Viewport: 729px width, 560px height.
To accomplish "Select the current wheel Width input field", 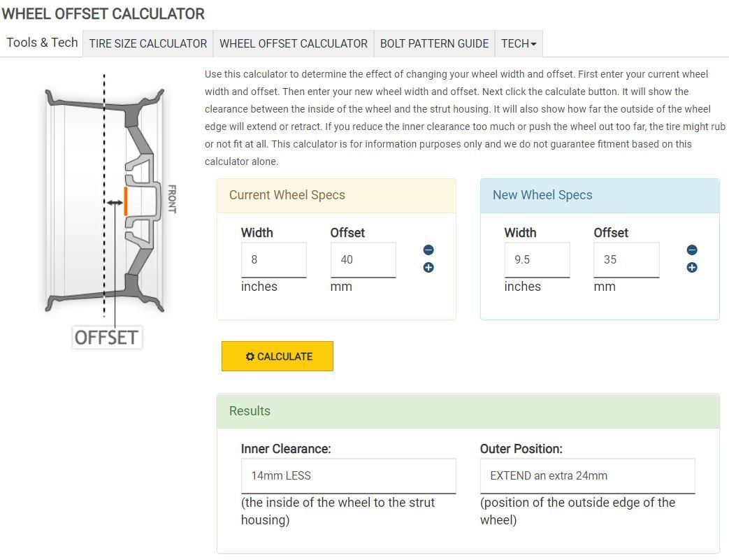I will pyautogui.click(x=273, y=259).
